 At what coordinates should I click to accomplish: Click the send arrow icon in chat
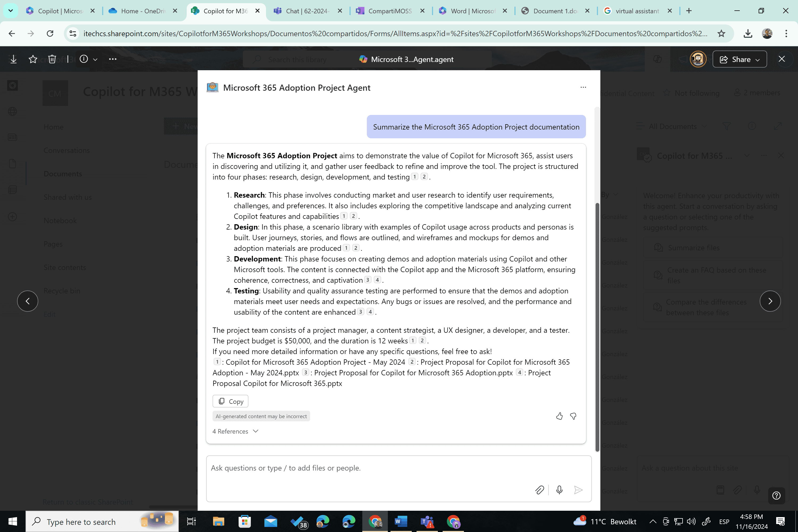pos(578,490)
